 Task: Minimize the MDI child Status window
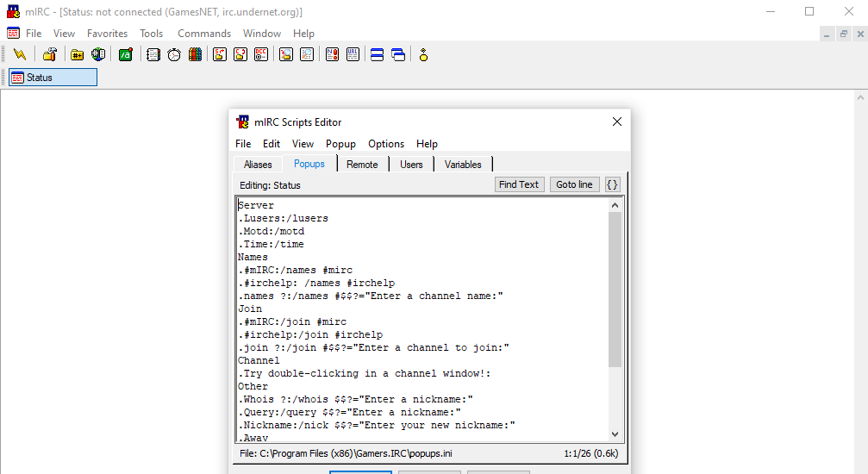[x=827, y=34]
